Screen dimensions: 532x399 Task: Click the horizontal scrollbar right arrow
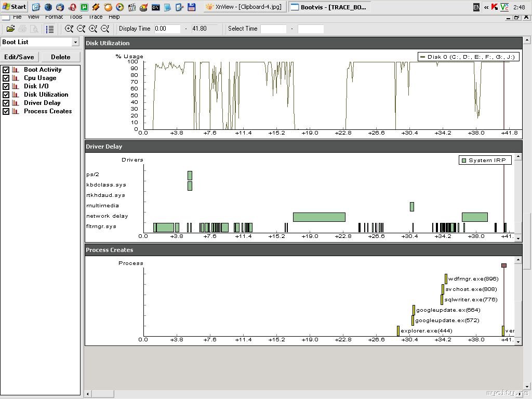click(518, 394)
